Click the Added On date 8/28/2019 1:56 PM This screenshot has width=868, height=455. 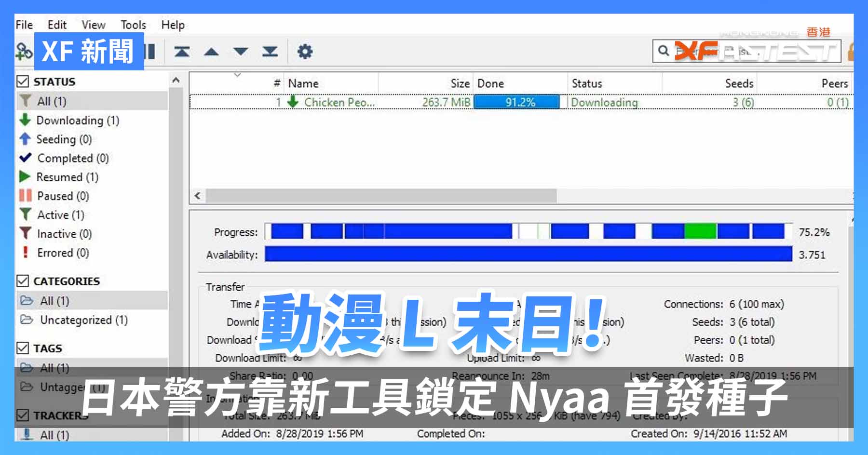tap(319, 434)
